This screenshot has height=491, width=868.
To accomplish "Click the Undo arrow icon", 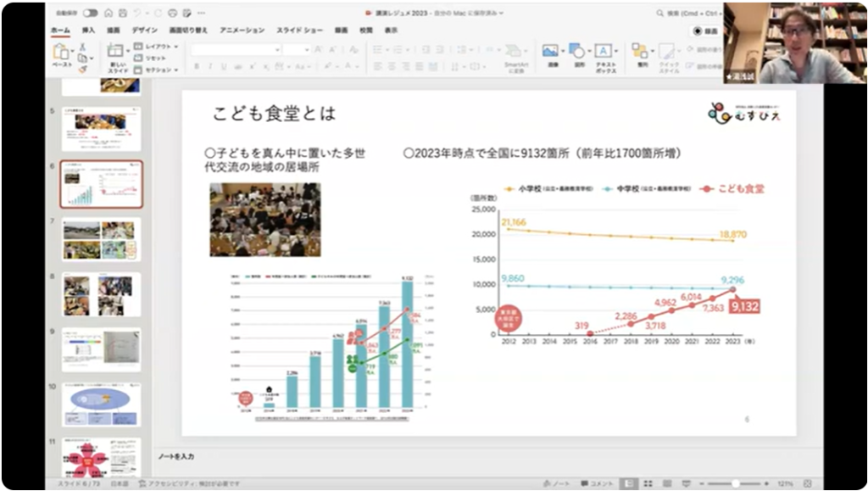I will (138, 13).
